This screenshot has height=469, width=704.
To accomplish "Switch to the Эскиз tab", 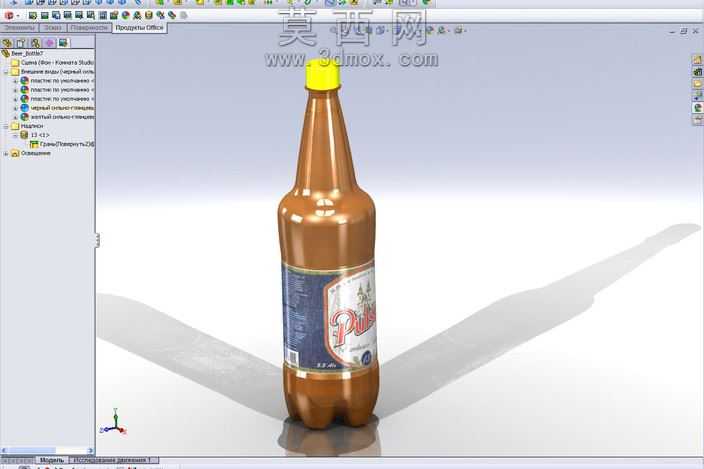I will [x=53, y=28].
